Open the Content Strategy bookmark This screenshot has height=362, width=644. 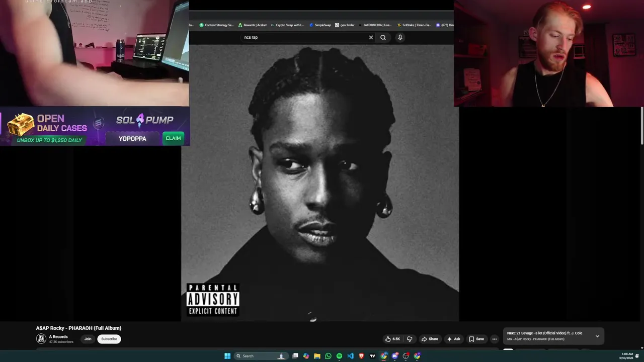[x=216, y=25]
